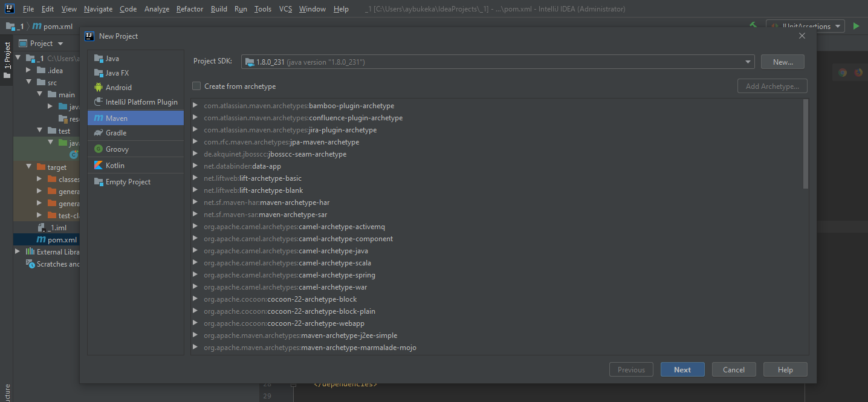Expand the camel-archetype-activemq entry
Screen dimensions: 868x402
195,227
